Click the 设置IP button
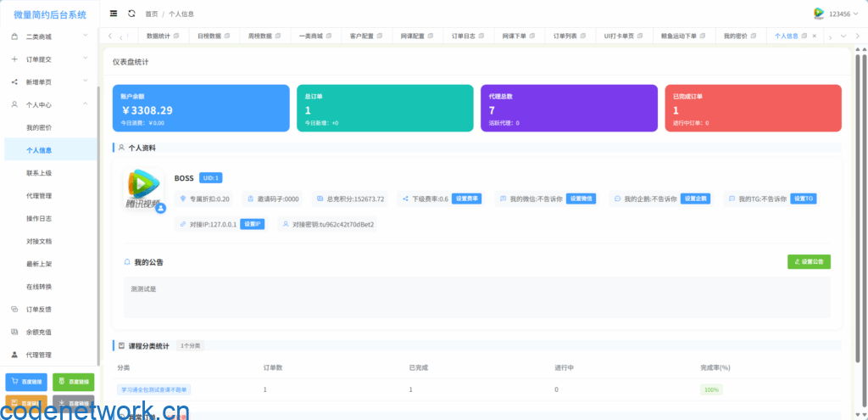The height and width of the screenshot is (420, 868). click(252, 224)
